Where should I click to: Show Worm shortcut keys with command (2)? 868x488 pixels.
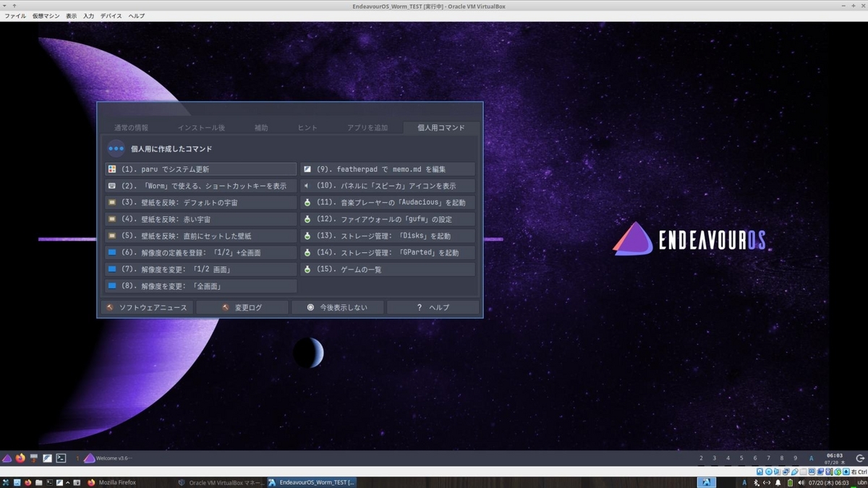(200, 186)
